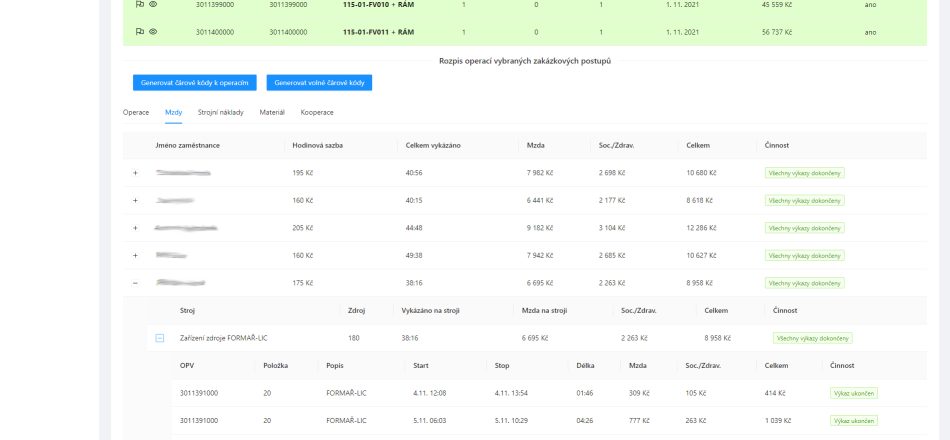Click the 9 182 Kč wage cell
The height and width of the screenshot is (440, 950).
click(x=540, y=228)
